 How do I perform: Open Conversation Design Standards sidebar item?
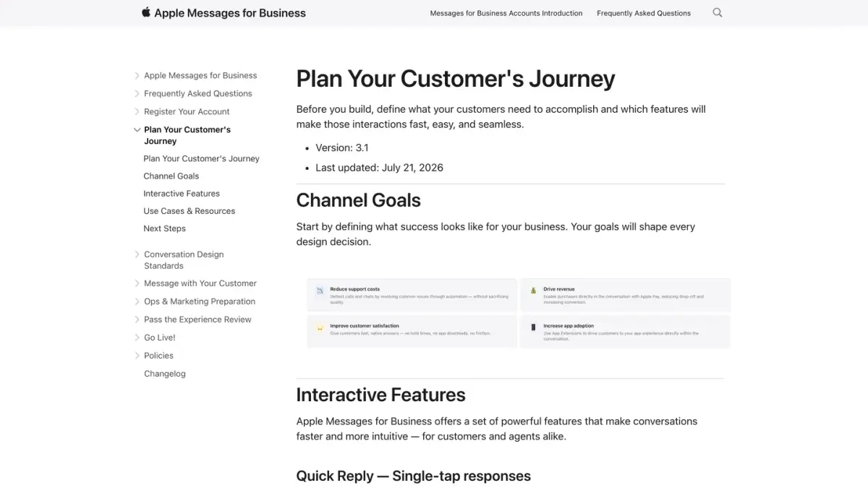coord(184,260)
